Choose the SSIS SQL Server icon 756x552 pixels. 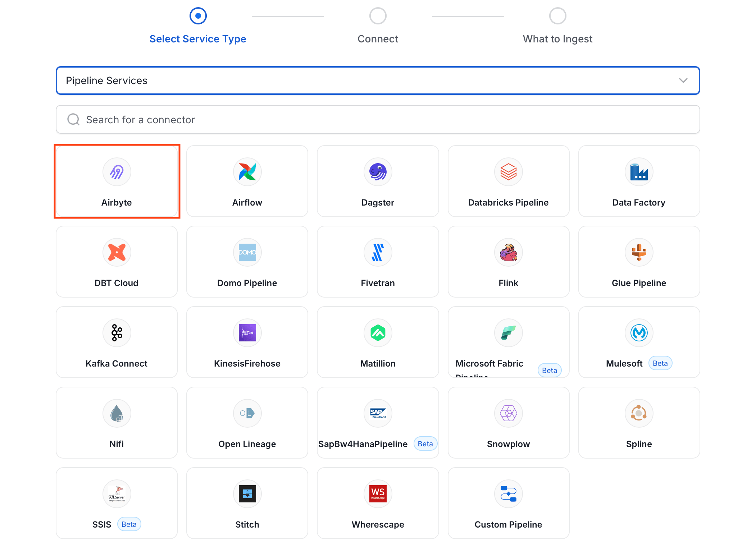coord(117,494)
